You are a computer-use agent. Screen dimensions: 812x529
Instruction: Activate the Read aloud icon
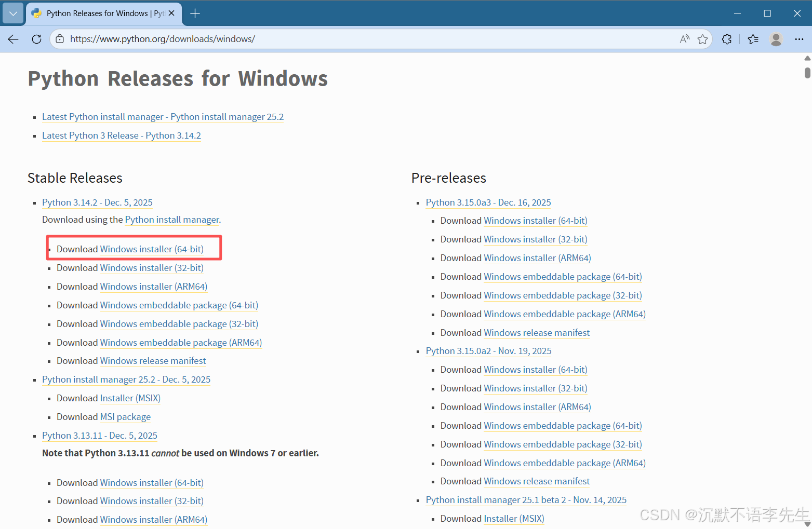685,39
